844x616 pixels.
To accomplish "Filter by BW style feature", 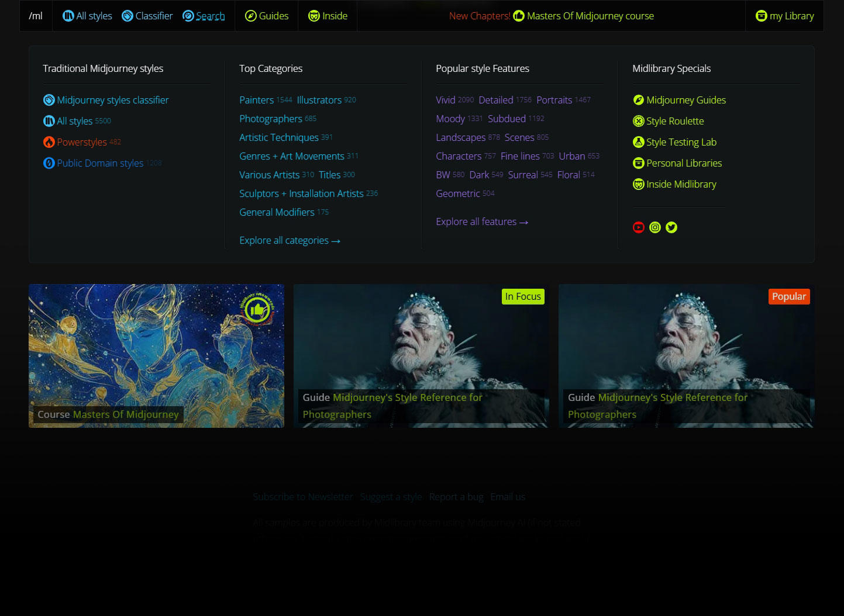I will pyautogui.click(x=443, y=175).
